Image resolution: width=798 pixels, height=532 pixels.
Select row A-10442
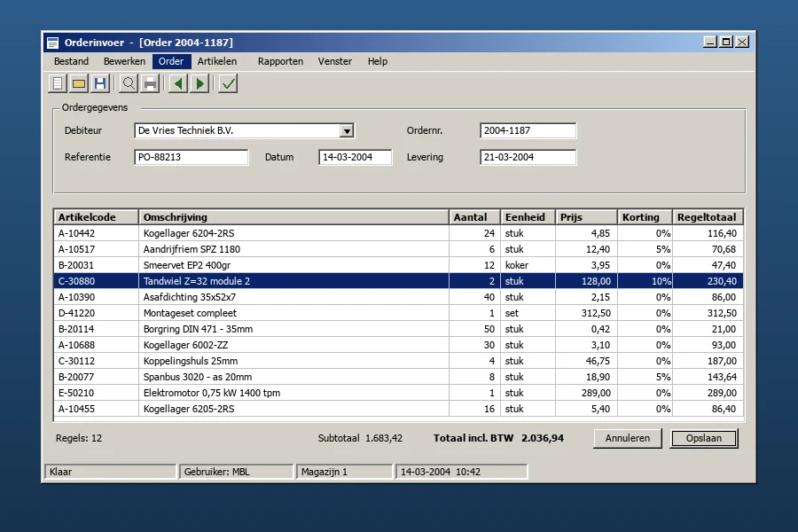398,233
